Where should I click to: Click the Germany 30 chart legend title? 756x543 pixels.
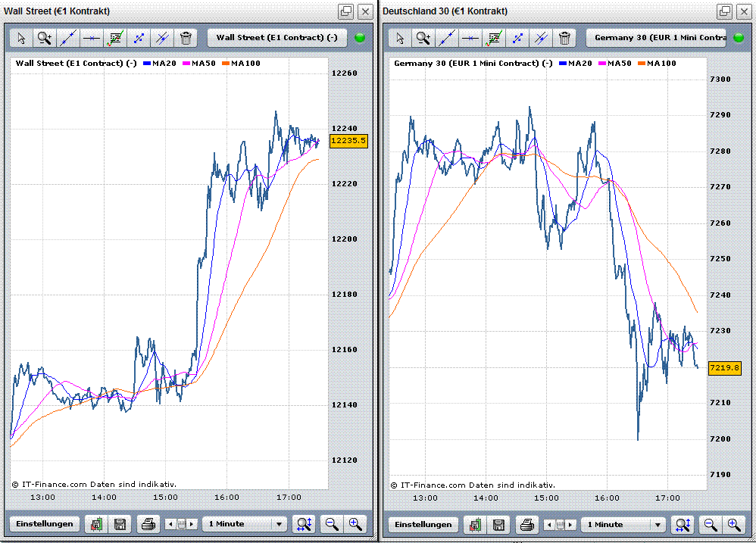473,63
